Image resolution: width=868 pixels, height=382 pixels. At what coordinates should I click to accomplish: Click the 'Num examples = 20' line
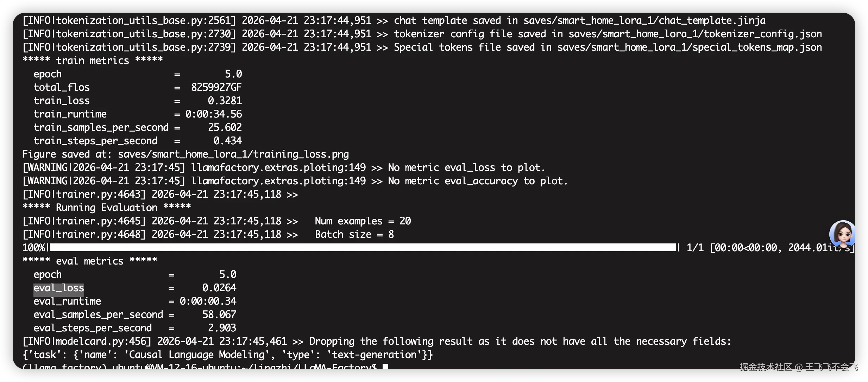click(363, 221)
